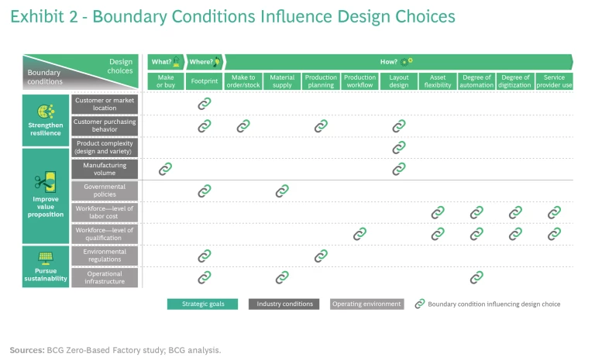Click the link icon for Make or buy and Manufacturing volume
The image size is (595, 364).
tap(165, 169)
